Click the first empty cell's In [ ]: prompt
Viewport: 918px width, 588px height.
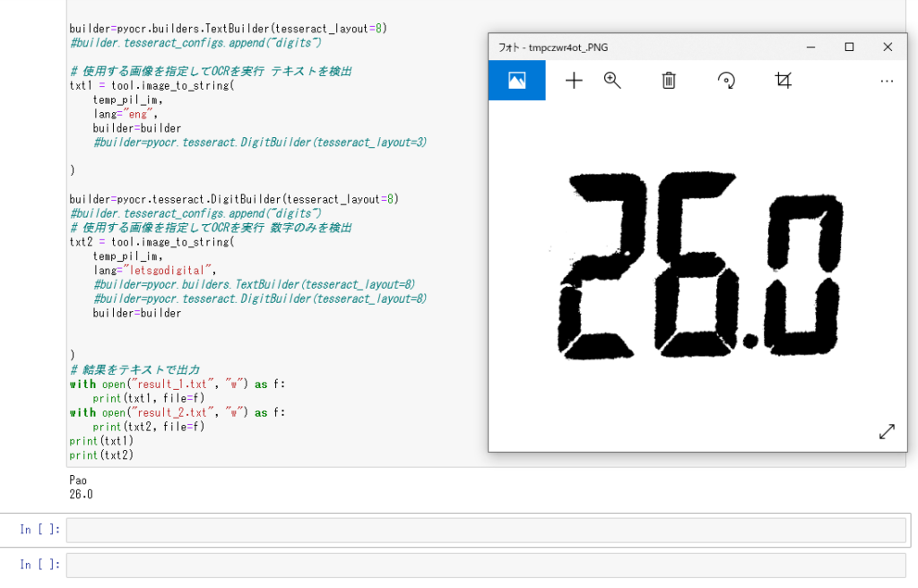[x=39, y=530]
